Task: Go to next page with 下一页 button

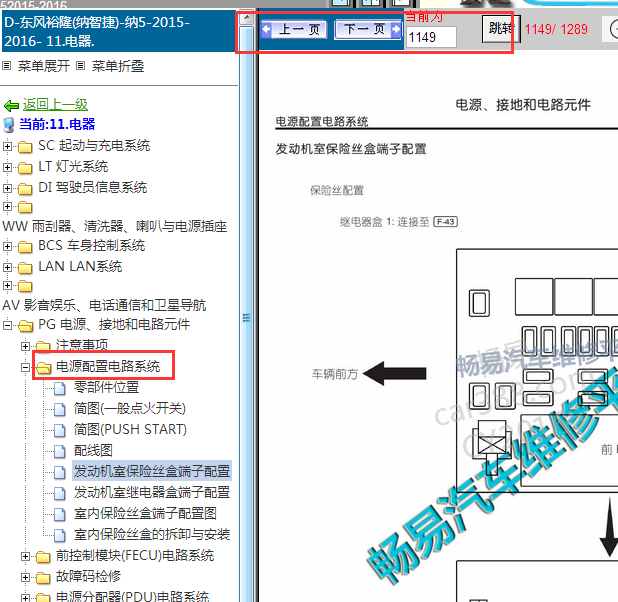Action: (368, 29)
